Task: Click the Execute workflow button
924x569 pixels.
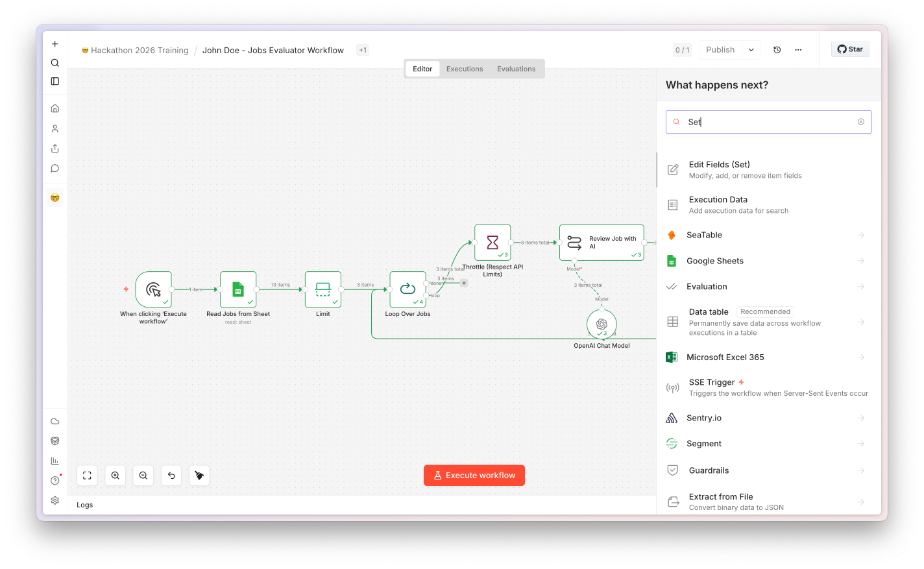Action: [x=474, y=476]
